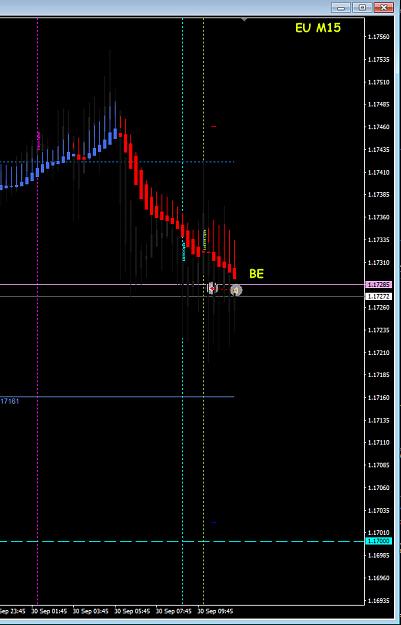Screen dimensions: 401x625
Task: Minimize the chart window
Action: 341,8
